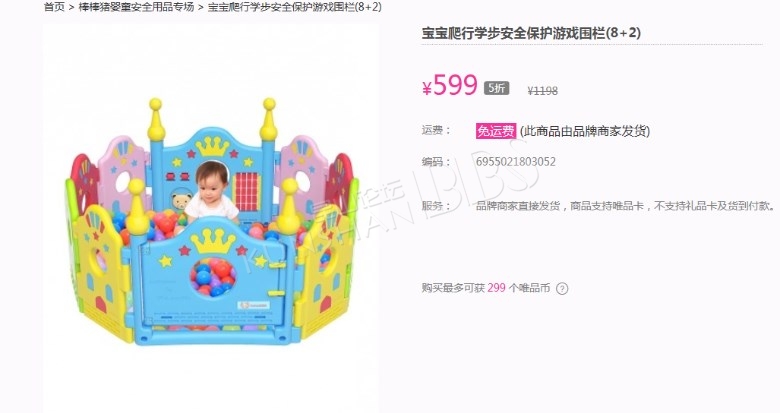
Task: Click the 299 唯品币 amount
Action: point(496,288)
